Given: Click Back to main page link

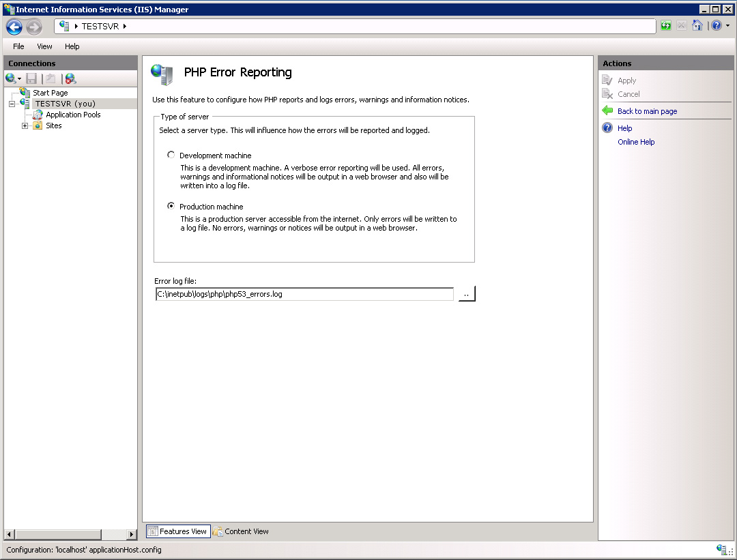Looking at the screenshot, I should pos(647,111).
